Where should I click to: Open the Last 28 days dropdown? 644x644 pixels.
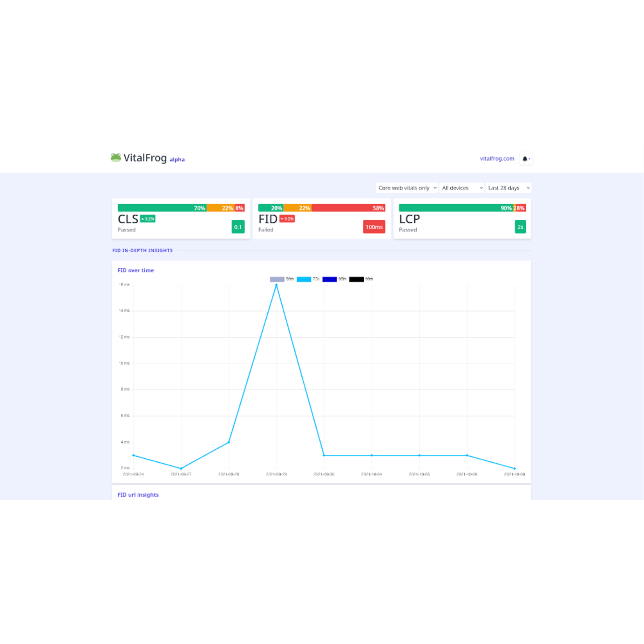pyautogui.click(x=508, y=188)
